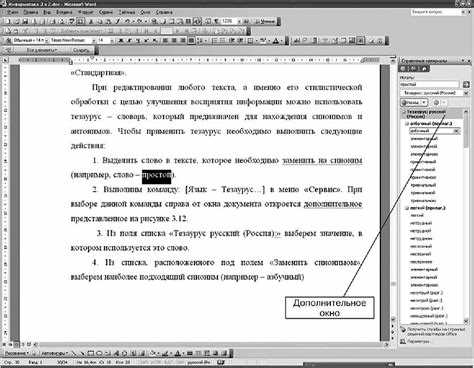
Task: Click the Copy toolbar icon
Action: pyautogui.click(x=100, y=21)
